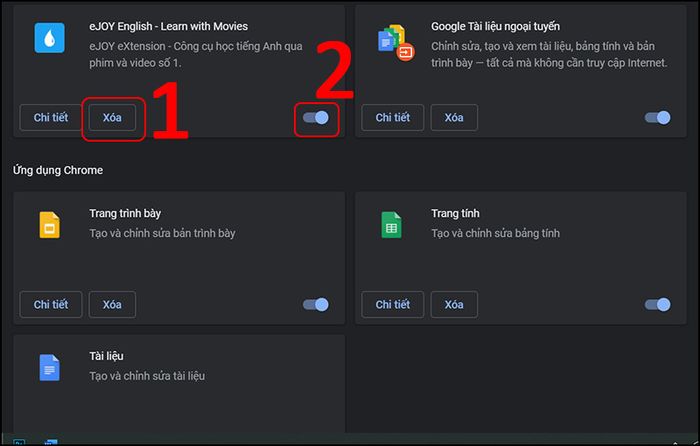Click the green Trang tính Sheets icon
This screenshot has height=446, width=700.
pos(391,225)
